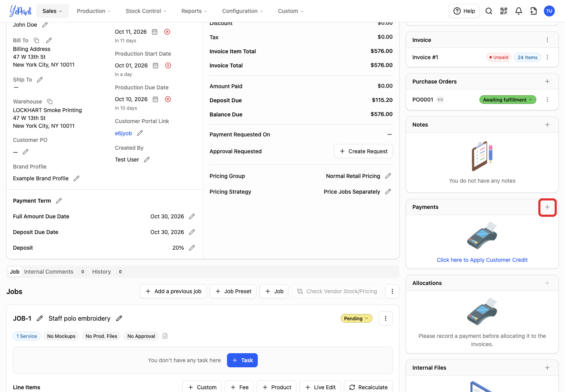This screenshot has height=392, width=565.
Task: Edit the Pricing Group
Action: (388, 176)
